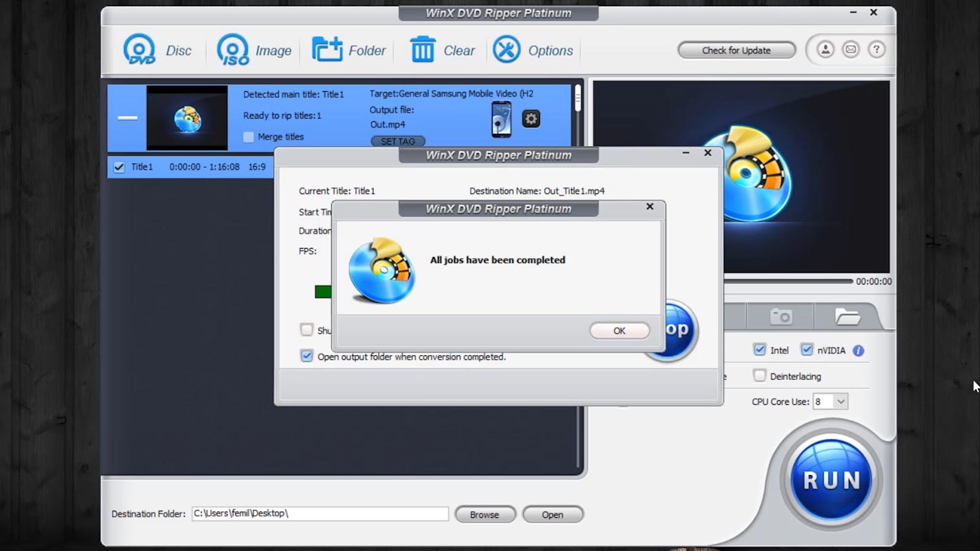Close the All jobs completed dialog
The width and height of the screenshot is (980, 551).
[x=650, y=206]
